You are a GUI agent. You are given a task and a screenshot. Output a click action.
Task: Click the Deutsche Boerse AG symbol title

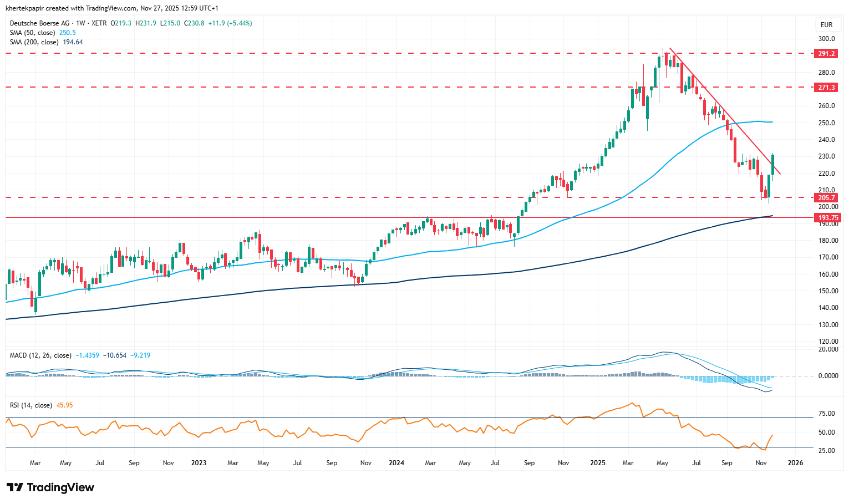point(40,23)
